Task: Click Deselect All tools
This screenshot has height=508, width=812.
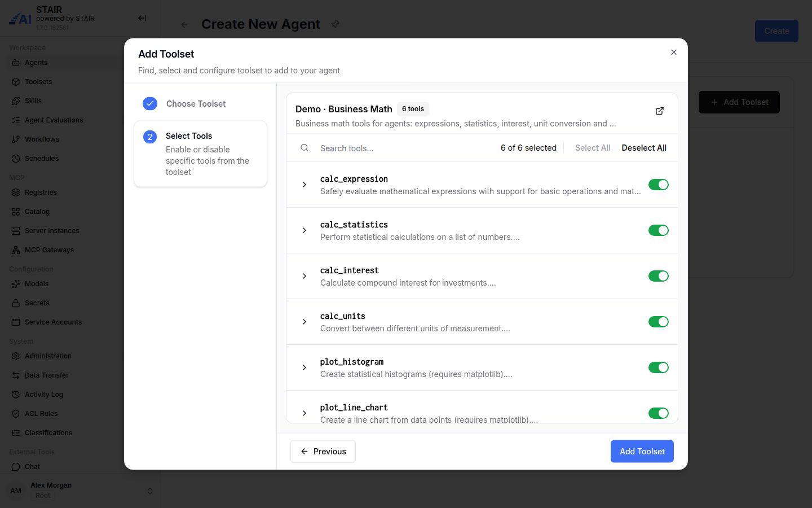Action: pyautogui.click(x=644, y=148)
